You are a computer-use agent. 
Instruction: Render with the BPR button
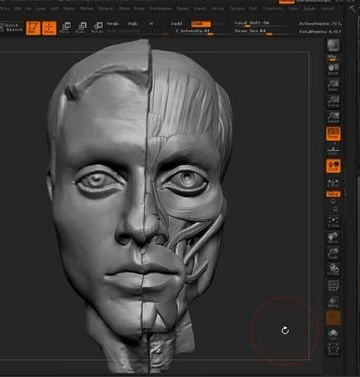(x=333, y=45)
